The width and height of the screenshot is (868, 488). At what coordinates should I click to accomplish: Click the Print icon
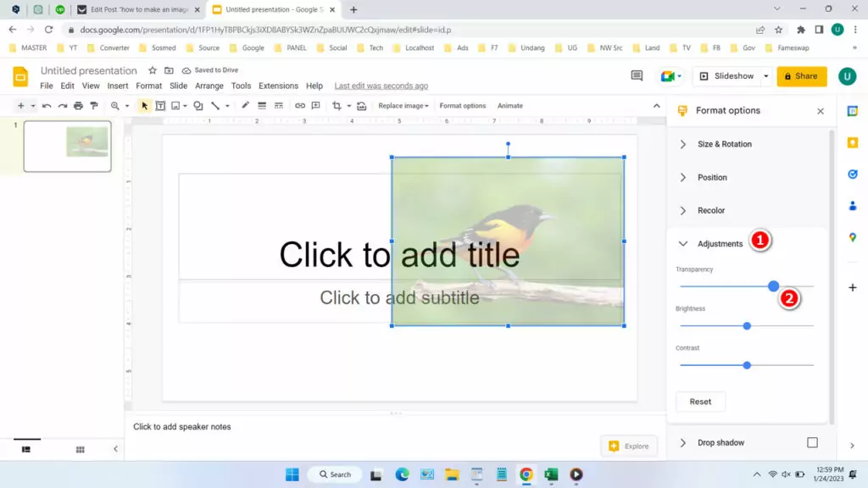pos(78,106)
